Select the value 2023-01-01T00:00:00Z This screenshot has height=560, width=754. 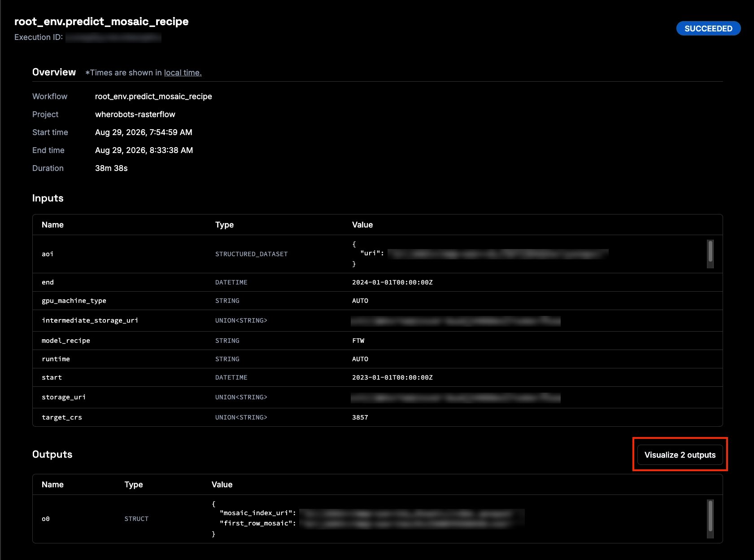click(x=392, y=377)
